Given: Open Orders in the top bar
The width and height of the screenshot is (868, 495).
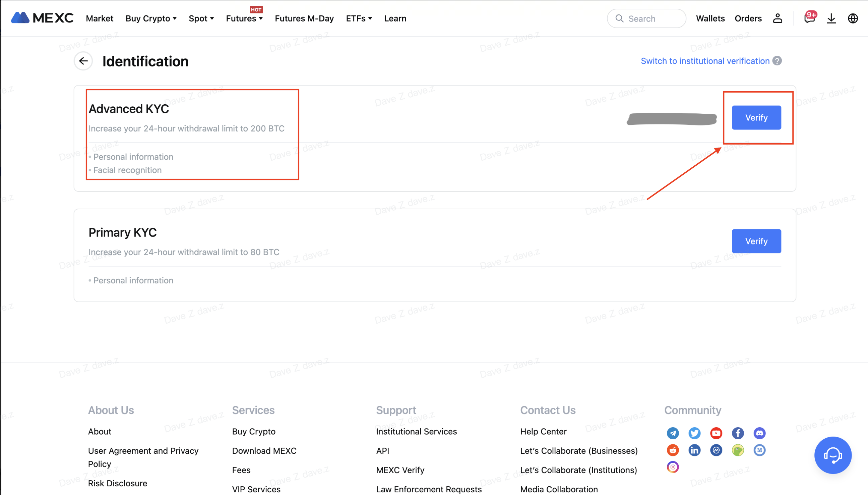Looking at the screenshot, I should [748, 18].
